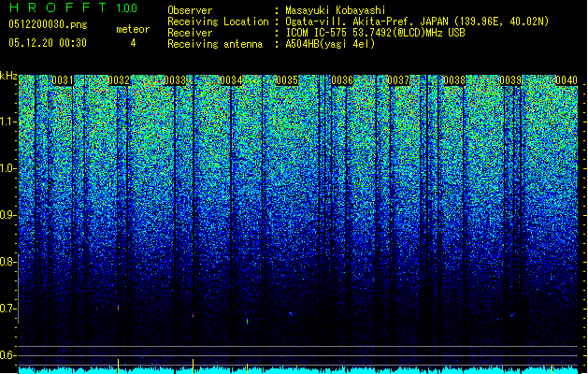Click the 'Observer' field label

point(190,10)
